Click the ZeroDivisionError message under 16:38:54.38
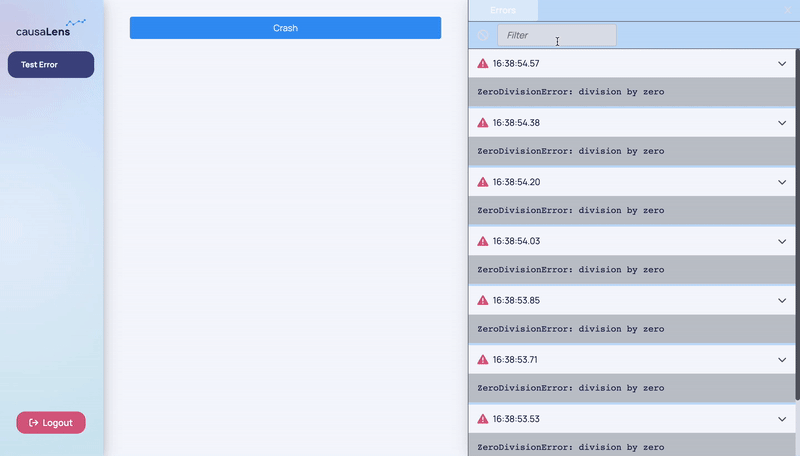Image resolution: width=800 pixels, height=456 pixels. tap(570, 151)
